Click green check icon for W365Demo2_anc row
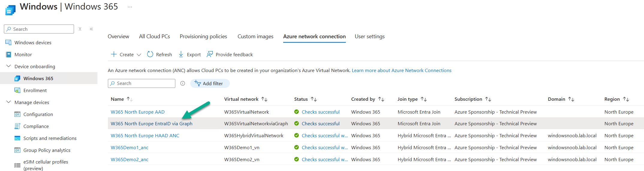 296,159
